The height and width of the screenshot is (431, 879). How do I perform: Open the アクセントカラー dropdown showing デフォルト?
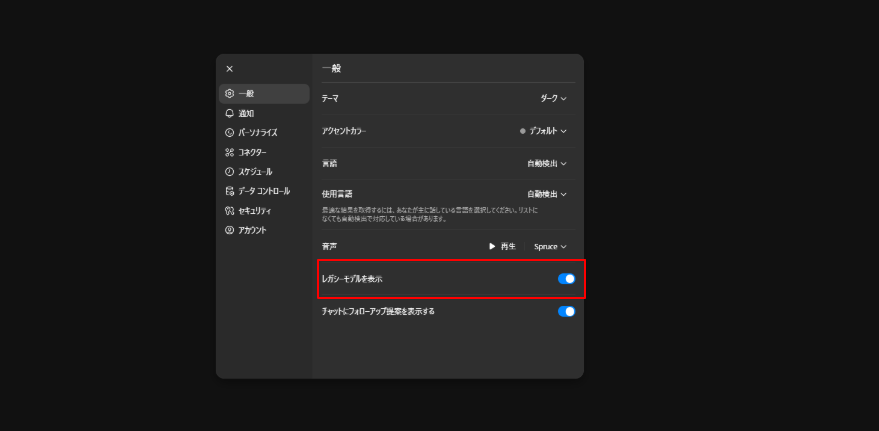click(543, 131)
